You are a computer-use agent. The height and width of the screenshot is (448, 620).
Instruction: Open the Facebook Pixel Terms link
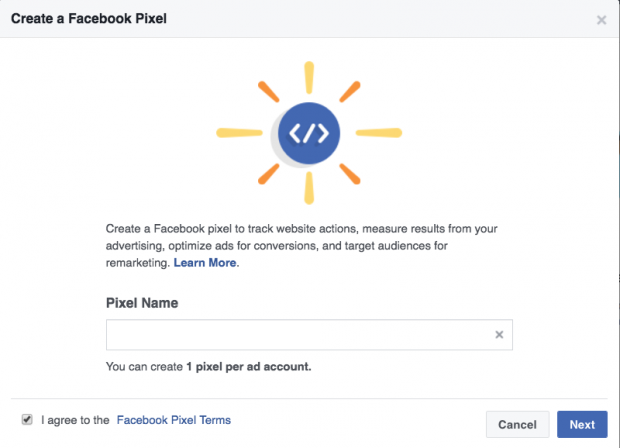click(174, 420)
